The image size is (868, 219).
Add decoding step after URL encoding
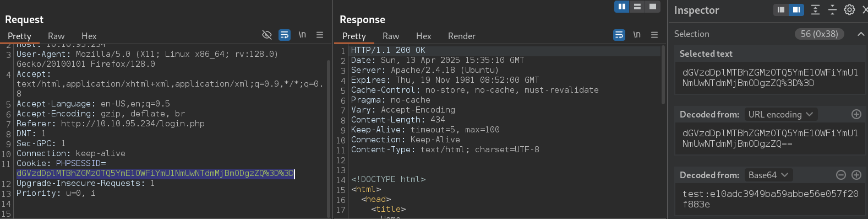click(856, 114)
